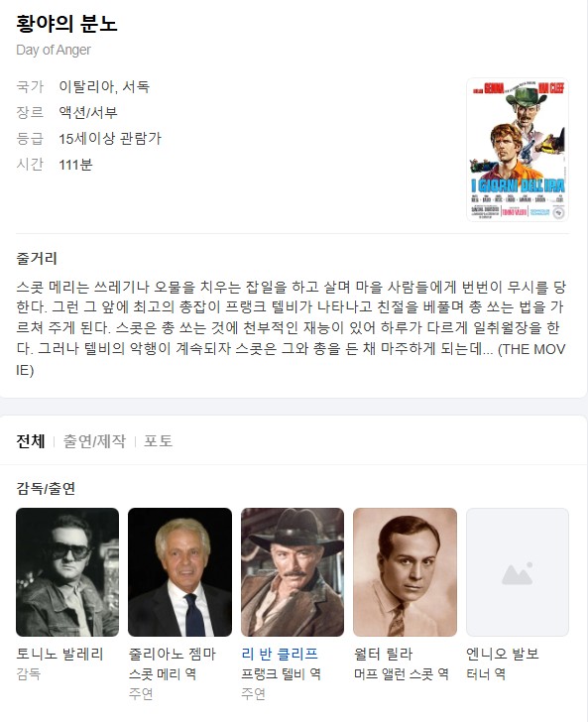Click the 액션/서부 genre text
Image resolution: width=588 pixels, height=722 pixels.
point(88,112)
